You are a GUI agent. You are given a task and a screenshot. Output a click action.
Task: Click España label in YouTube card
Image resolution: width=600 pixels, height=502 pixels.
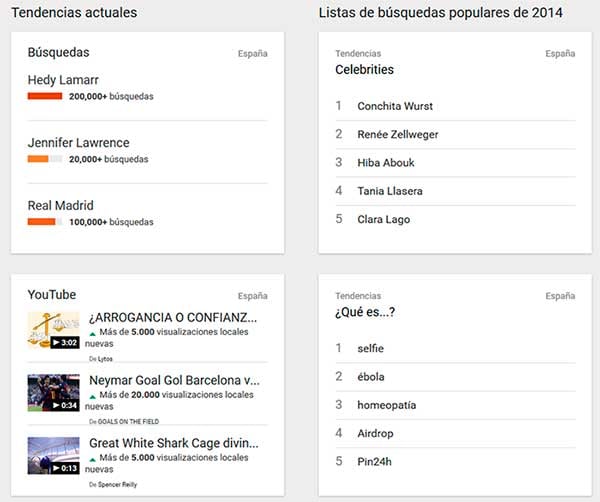(x=253, y=296)
